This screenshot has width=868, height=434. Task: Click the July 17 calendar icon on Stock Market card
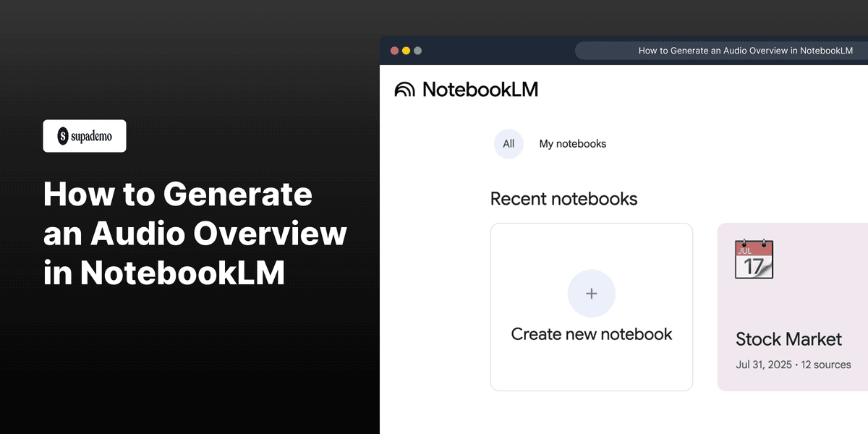754,258
